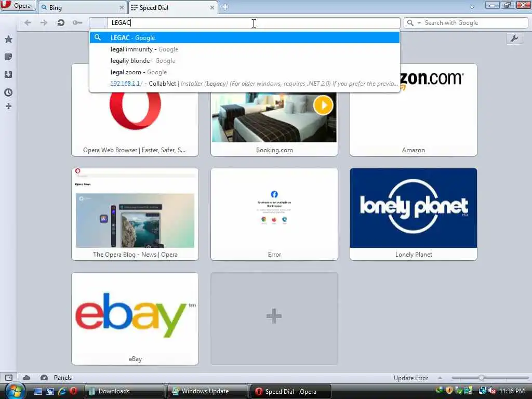Open a new tab with plus button
This screenshot has width=532, height=399.
225,7
